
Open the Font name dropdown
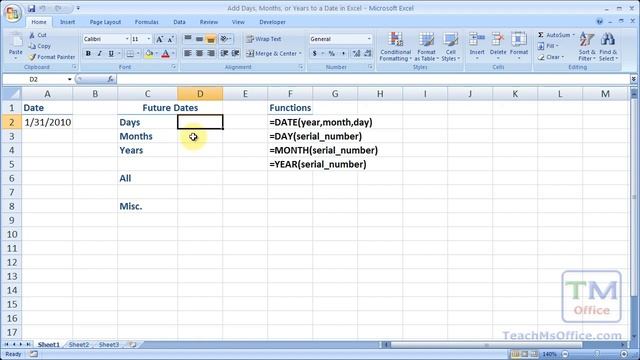click(127, 39)
